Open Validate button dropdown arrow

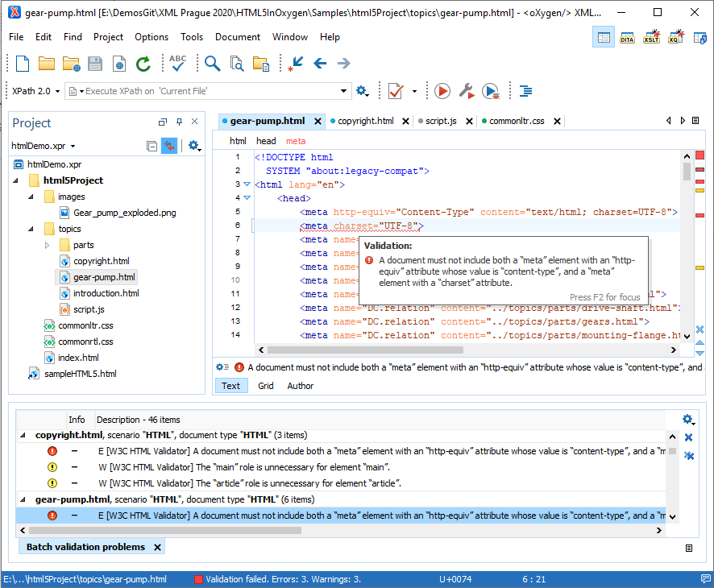point(414,91)
